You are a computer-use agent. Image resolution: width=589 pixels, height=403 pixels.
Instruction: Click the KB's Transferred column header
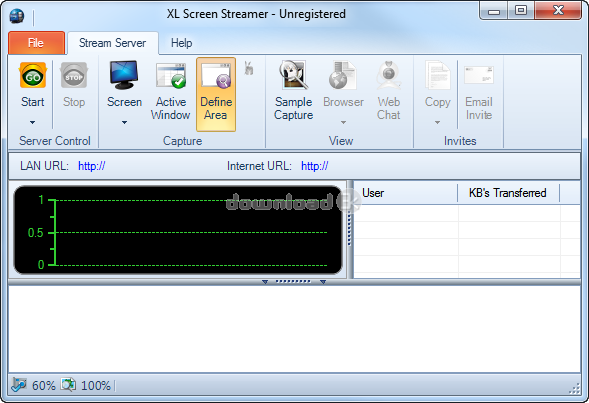coord(508,193)
